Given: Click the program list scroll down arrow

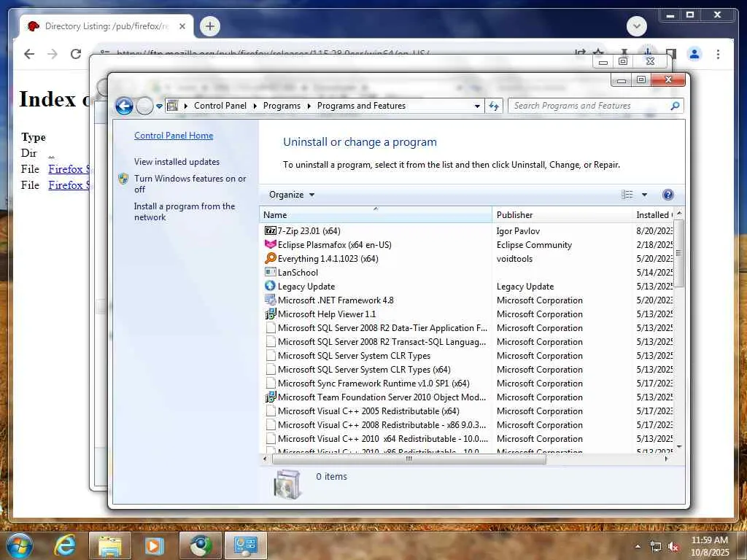Looking at the screenshot, I should (x=679, y=447).
